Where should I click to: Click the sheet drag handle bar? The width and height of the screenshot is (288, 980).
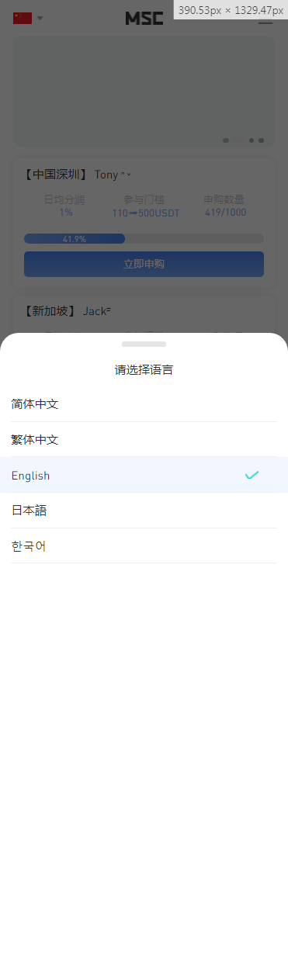144,344
